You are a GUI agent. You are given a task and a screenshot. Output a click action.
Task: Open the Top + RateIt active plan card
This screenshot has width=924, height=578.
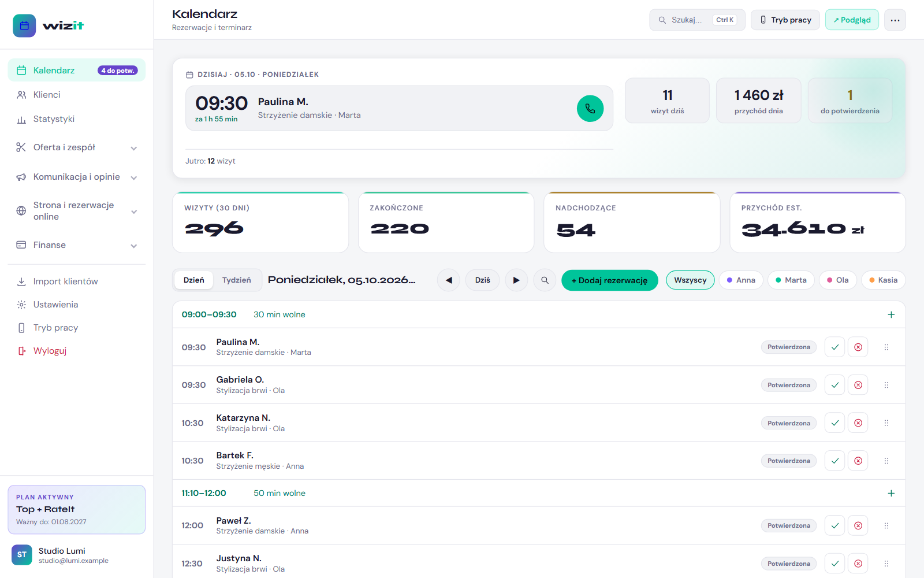click(x=77, y=510)
